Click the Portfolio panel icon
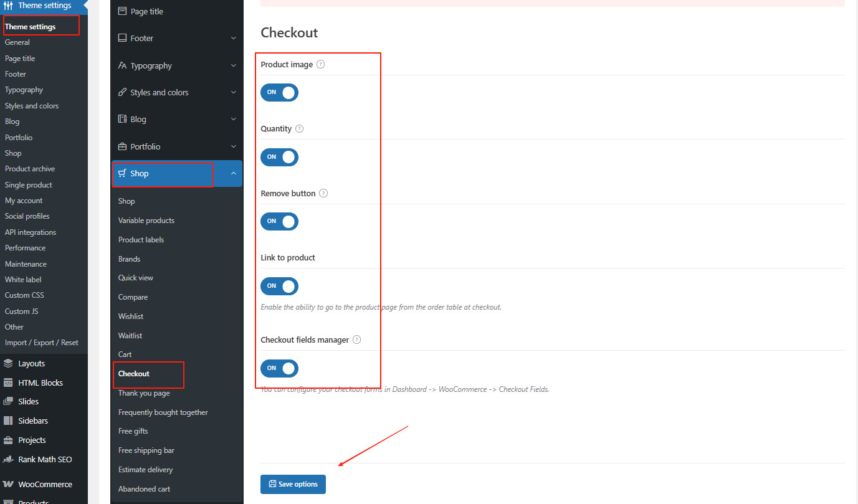The image size is (858, 504). pyautogui.click(x=121, y=146)
